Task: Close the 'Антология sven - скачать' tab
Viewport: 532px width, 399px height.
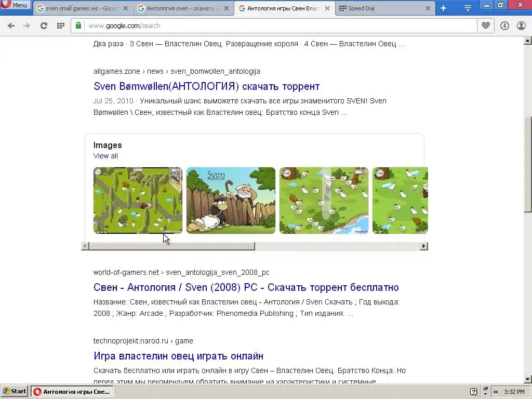Action: coord(227,8)
